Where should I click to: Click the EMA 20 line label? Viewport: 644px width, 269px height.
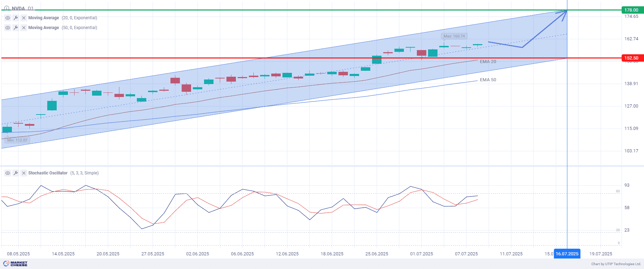click(488, 62)
